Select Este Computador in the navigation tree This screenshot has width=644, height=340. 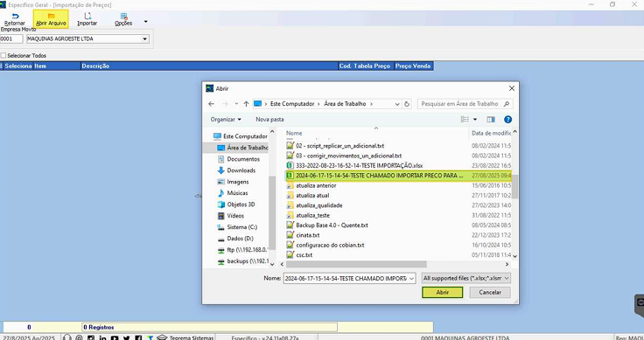pyautogui.click(x=241, y=136)
